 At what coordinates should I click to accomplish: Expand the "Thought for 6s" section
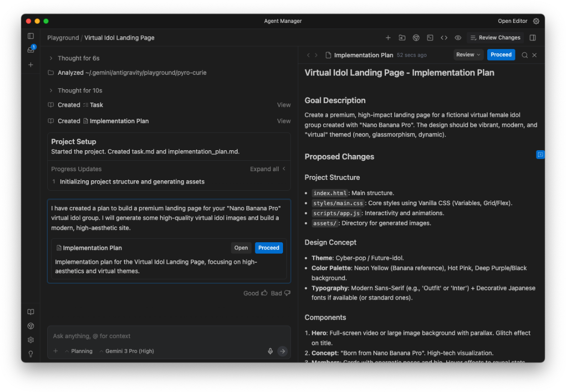[51, 58]
